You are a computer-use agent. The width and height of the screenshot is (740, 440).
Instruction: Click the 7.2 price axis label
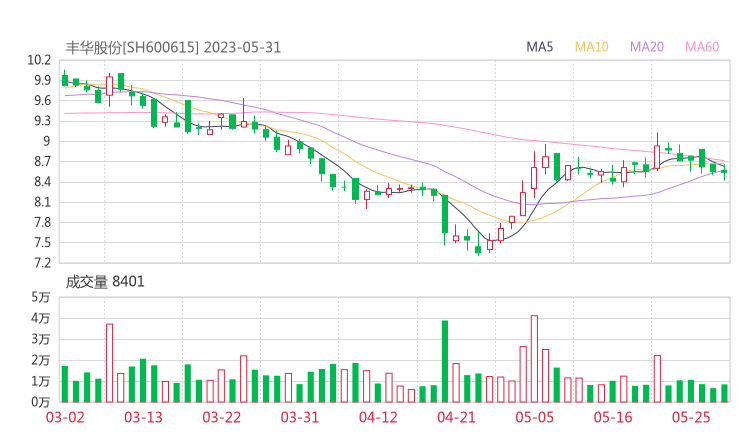tap(42, 263)
